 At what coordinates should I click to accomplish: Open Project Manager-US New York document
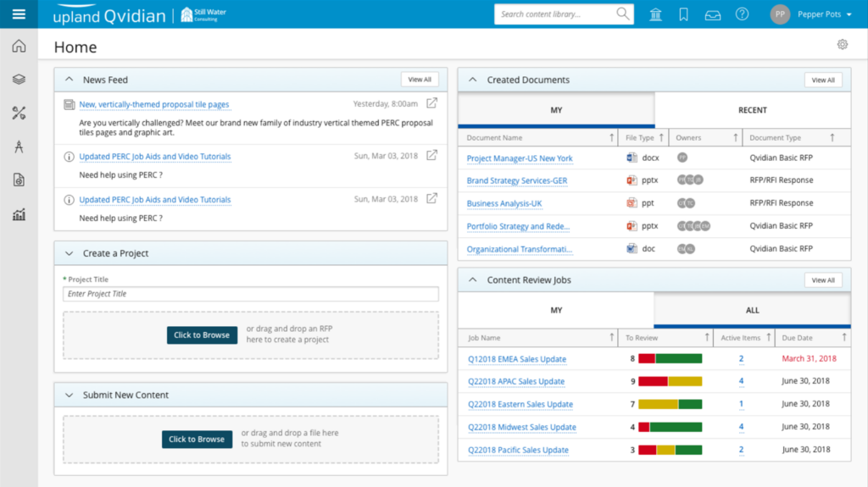tap(520, 158)
